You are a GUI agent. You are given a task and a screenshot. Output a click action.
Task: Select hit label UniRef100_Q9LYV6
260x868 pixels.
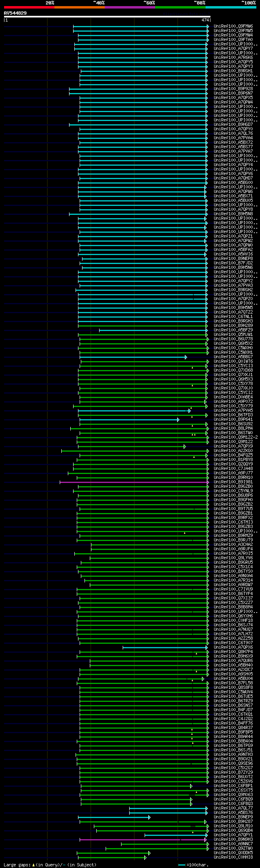pos(233,558)
